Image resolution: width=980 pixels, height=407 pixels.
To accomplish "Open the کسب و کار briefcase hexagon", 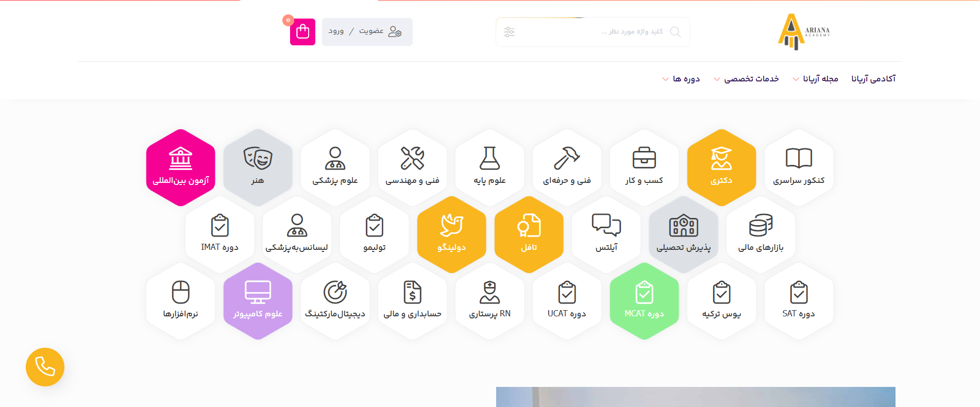I will point(644,167).
